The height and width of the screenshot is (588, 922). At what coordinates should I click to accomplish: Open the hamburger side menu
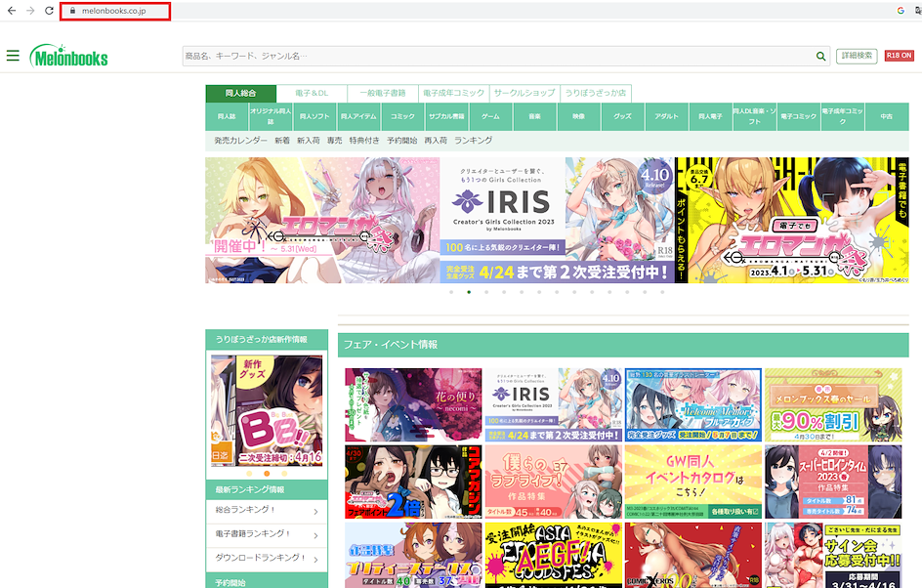pos(13,56)
